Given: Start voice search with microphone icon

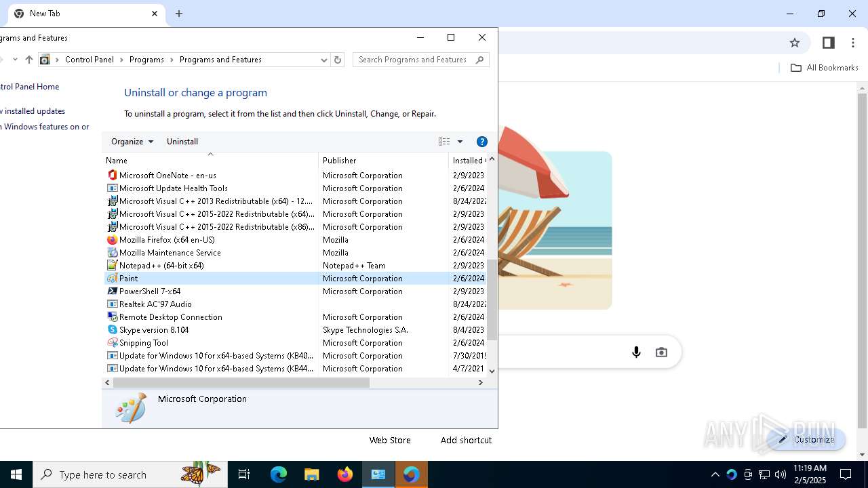Looking at the screenshot, I should tap(636, 352).
